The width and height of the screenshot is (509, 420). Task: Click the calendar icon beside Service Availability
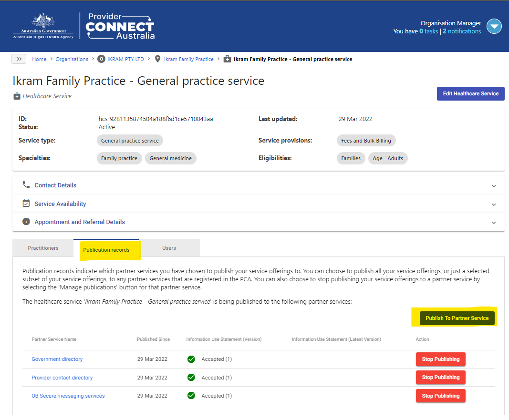point(26,203)
